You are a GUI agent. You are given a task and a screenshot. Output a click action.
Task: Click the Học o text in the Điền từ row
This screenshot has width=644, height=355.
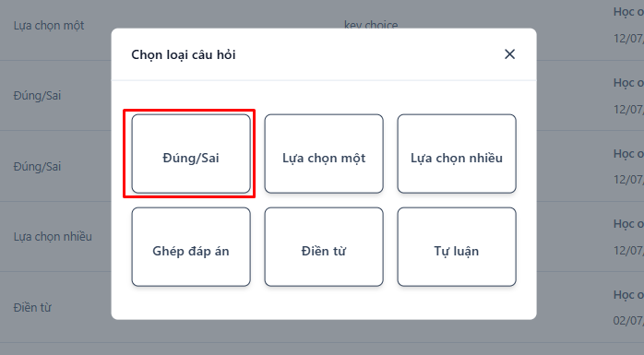(x=628, y=295)
